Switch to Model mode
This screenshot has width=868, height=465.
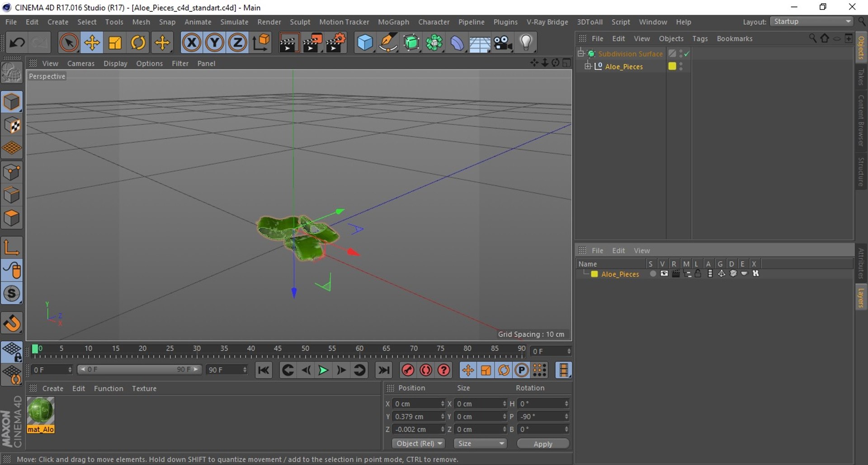click(12, 102)
